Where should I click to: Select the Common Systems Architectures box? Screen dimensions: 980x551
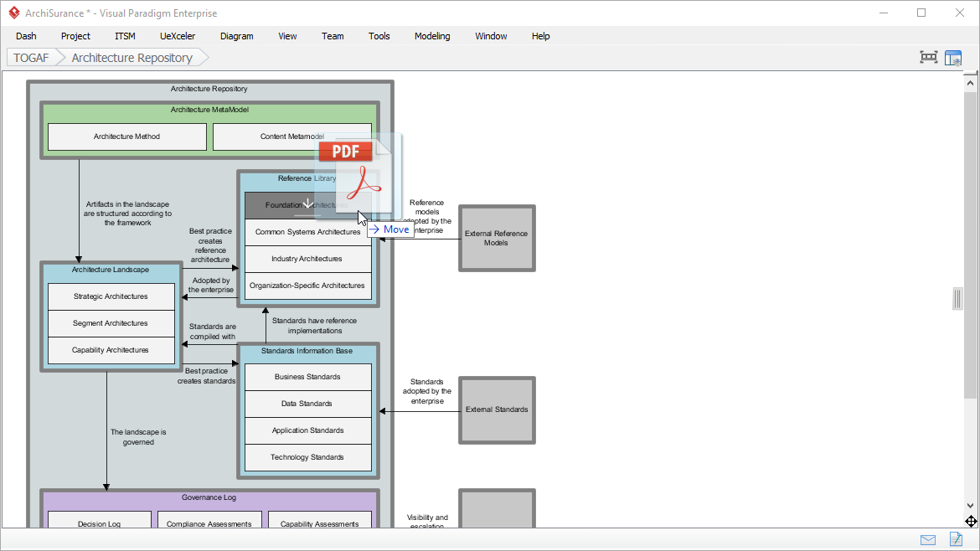point(307,232)
